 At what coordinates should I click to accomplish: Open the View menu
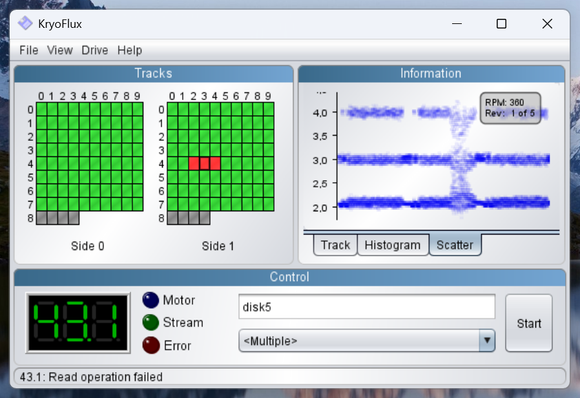[x=60, y=50]
